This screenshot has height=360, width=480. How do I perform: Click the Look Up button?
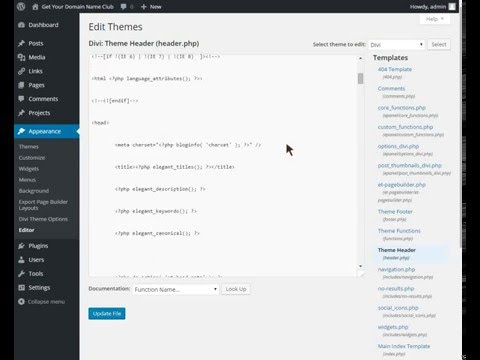(x=236, y=289)
